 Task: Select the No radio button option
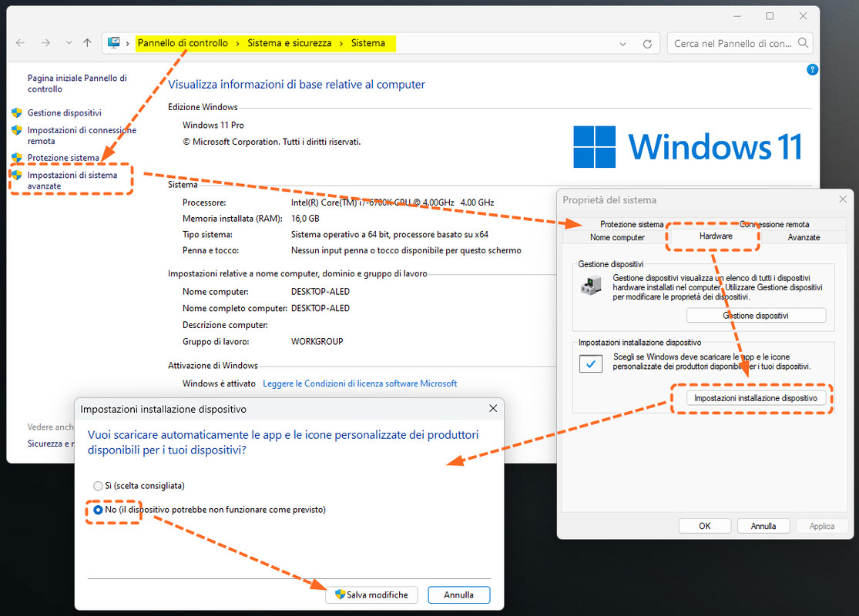tap(98, 510)
